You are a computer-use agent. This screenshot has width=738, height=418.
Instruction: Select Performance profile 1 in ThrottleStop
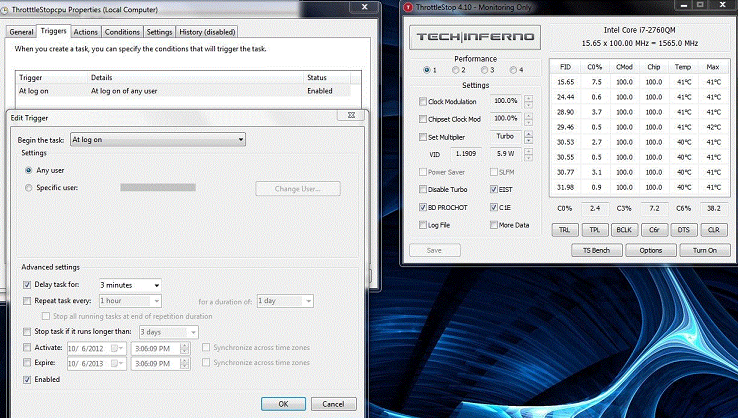click(426, 70)
